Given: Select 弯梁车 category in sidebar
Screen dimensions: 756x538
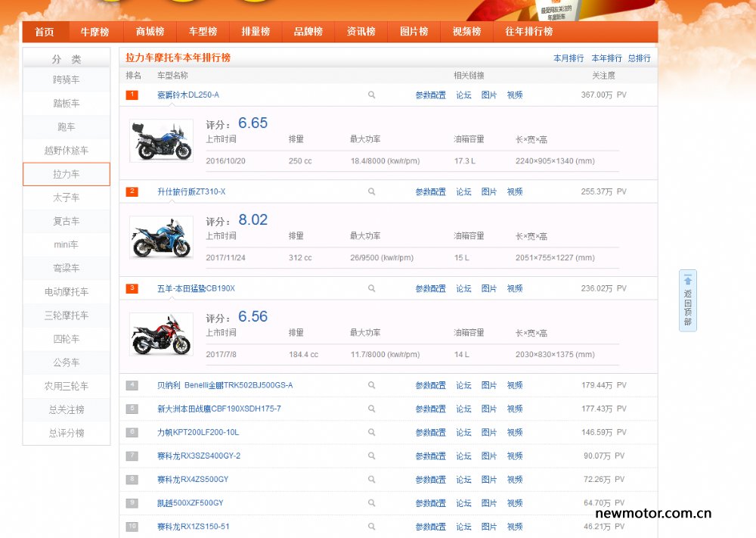Looking at the screenshot, I should (67, 269).
